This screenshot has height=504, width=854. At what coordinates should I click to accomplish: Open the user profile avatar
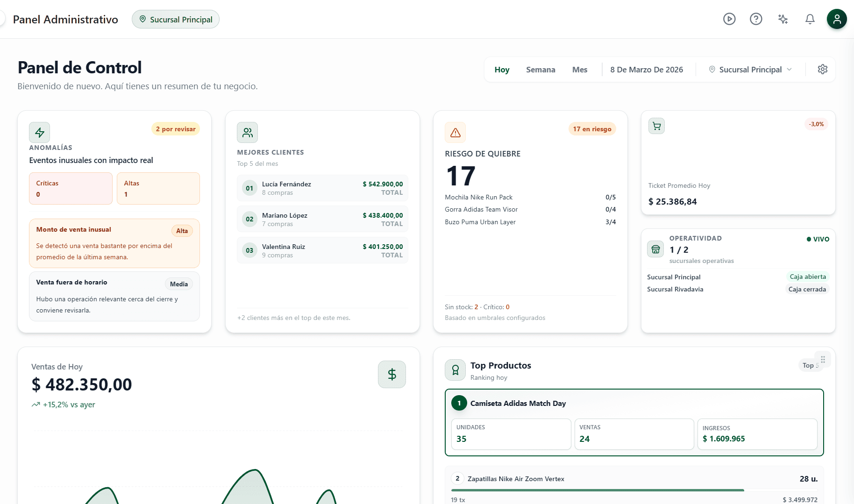[837, 19]
